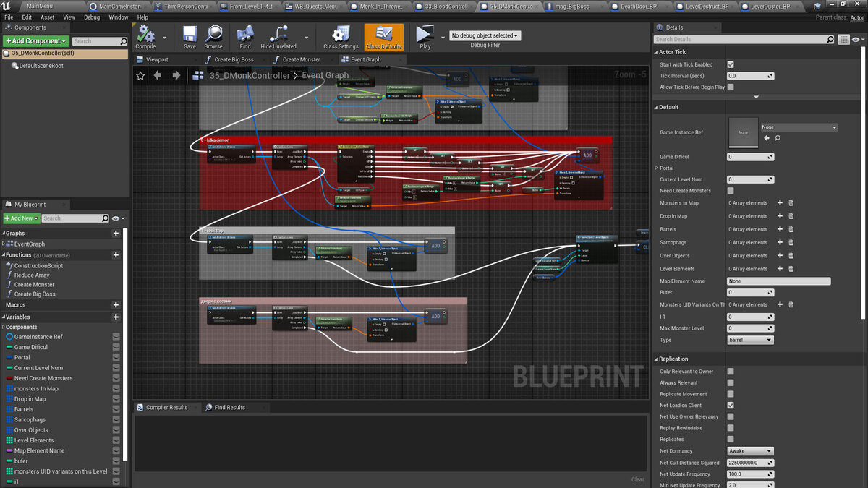The image size is (868, 488).
Task: Add element to Monsters in Map array
Action: (780, 203)
